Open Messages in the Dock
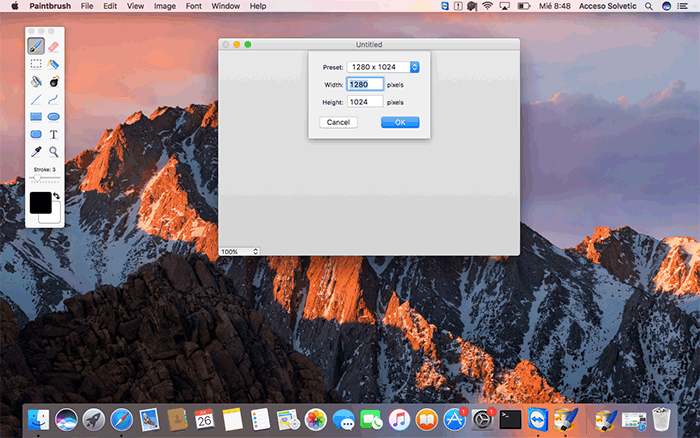The image size is (700, 438). tap(343, 420)
